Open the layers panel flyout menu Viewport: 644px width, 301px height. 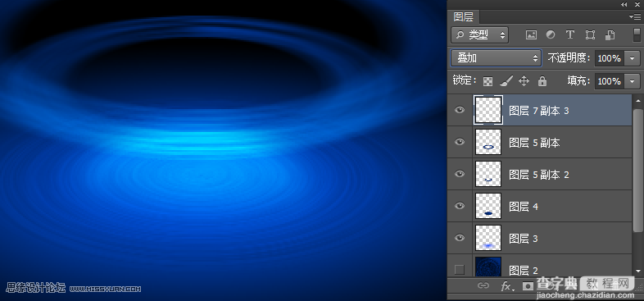(x=634, y=17)
